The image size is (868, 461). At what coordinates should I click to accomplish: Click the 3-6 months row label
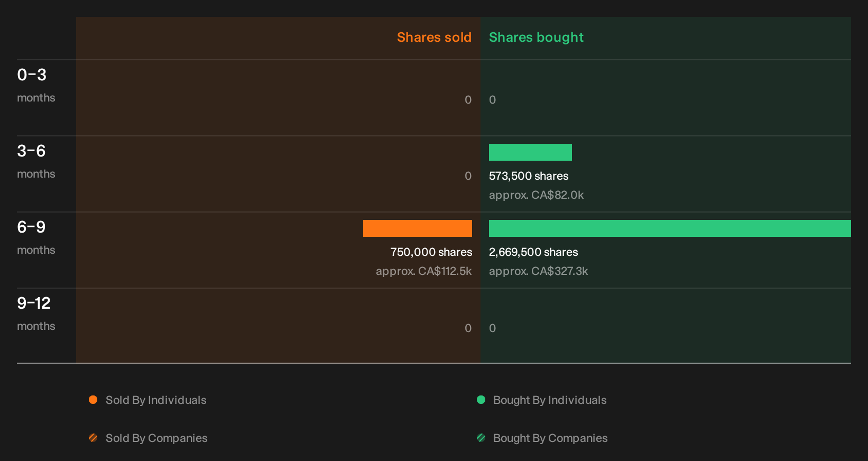(x=36, y=162)
